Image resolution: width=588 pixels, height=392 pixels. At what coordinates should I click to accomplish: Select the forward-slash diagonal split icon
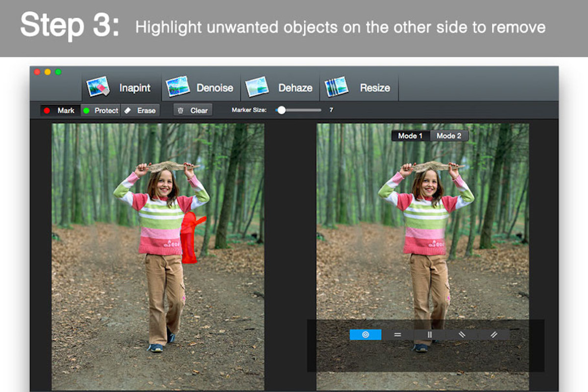[x=493, y=335]
